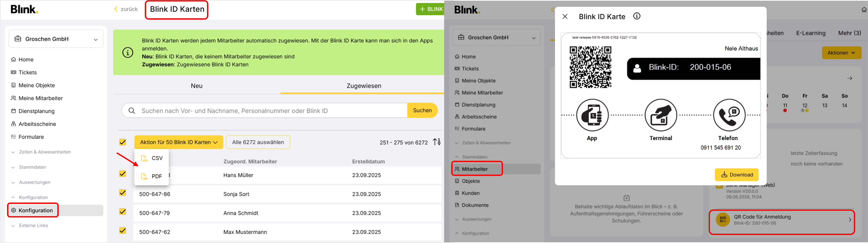Open Groschen GmbH dropdown in right window
The image size is (868, 243).
point(497,37)
